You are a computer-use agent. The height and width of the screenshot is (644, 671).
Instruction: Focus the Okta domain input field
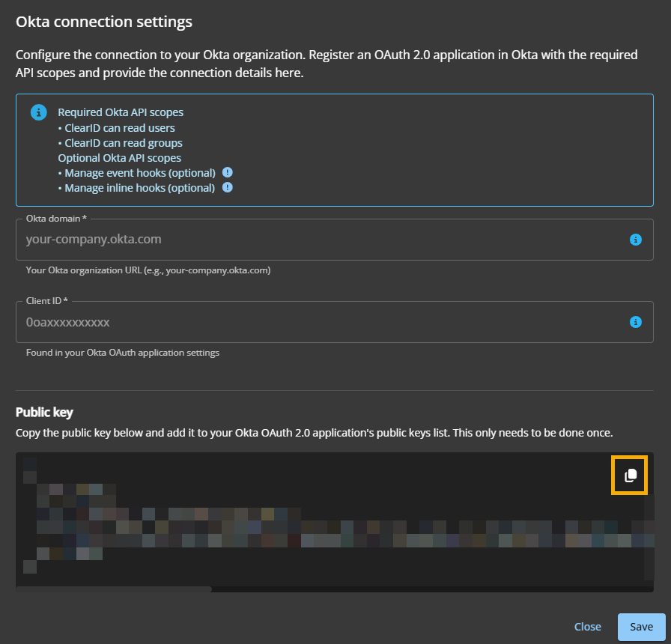tap(334, 240)
